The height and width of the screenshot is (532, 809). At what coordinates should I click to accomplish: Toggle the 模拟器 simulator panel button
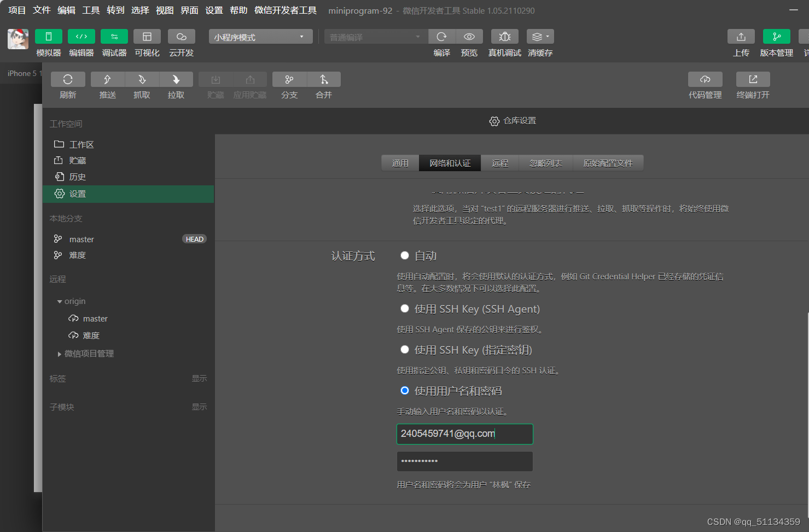[49, 37]
